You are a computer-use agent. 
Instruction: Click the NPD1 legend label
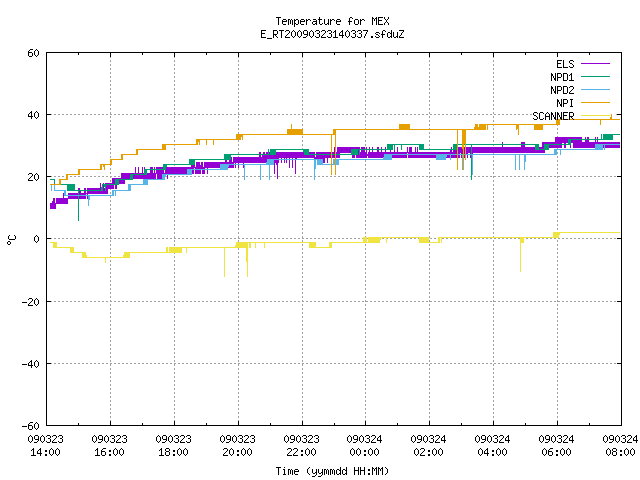click(562, 77)
